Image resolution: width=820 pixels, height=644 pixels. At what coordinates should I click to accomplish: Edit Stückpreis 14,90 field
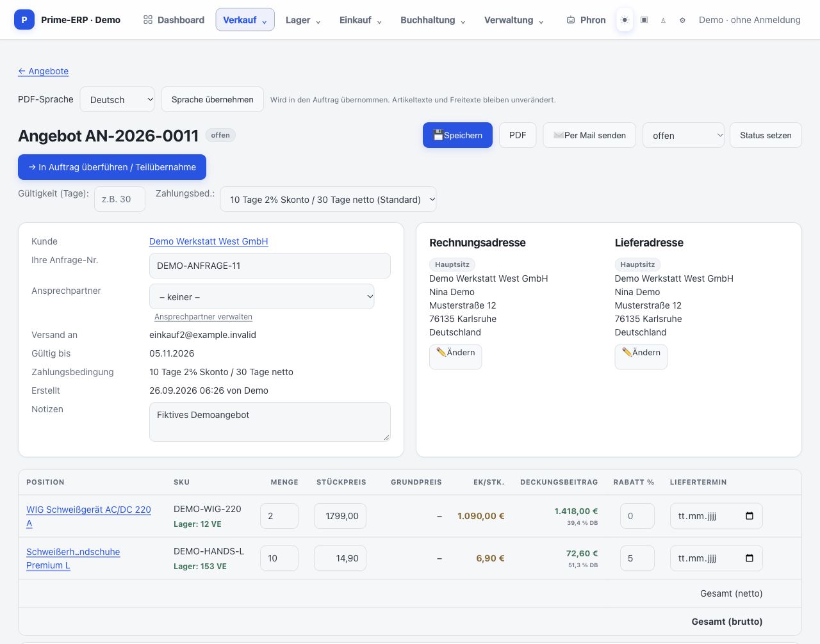(x=340, y=558)
